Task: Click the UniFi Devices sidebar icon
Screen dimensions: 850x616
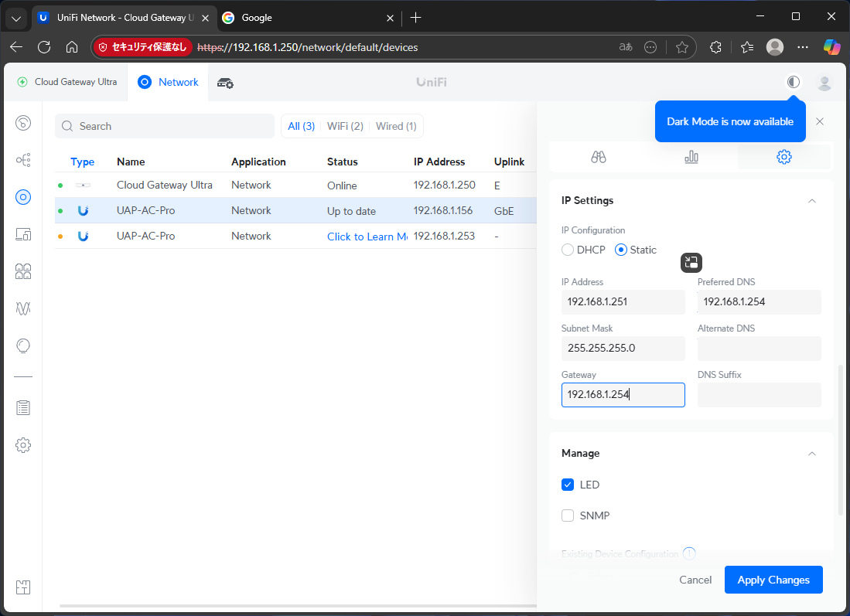Action: (x=23, y=197)
